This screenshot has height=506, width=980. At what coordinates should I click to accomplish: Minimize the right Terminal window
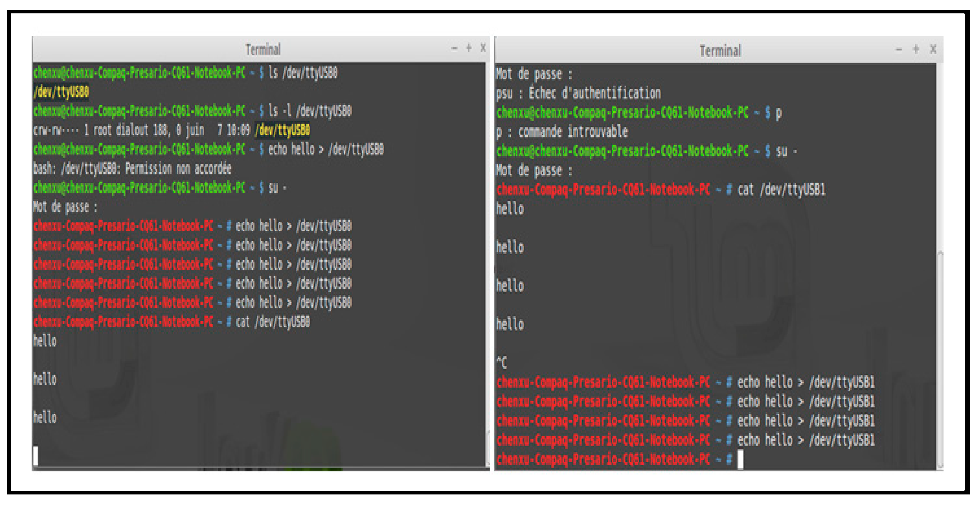click(899, 50)
